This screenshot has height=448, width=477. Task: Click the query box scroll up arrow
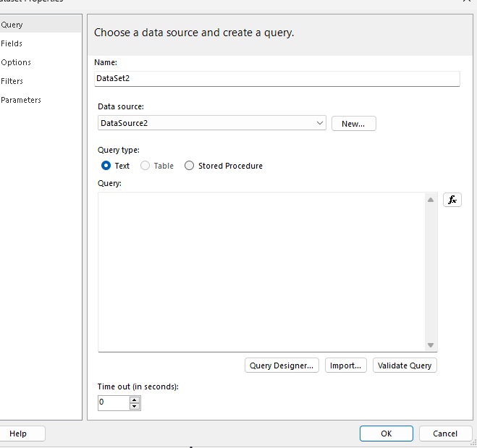[431, 200]
